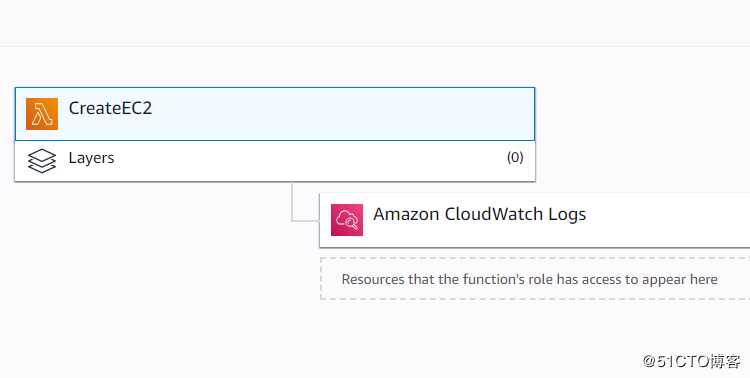Click the pink CloudWatch Logs icon
Image resolution: width=750 pixels, height=378 pixels.
pos(347,220)
